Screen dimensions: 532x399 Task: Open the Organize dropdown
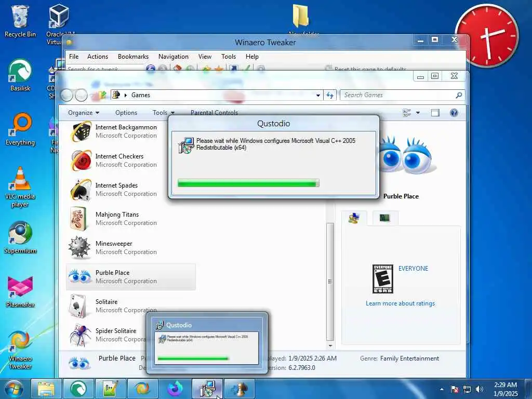84,113
